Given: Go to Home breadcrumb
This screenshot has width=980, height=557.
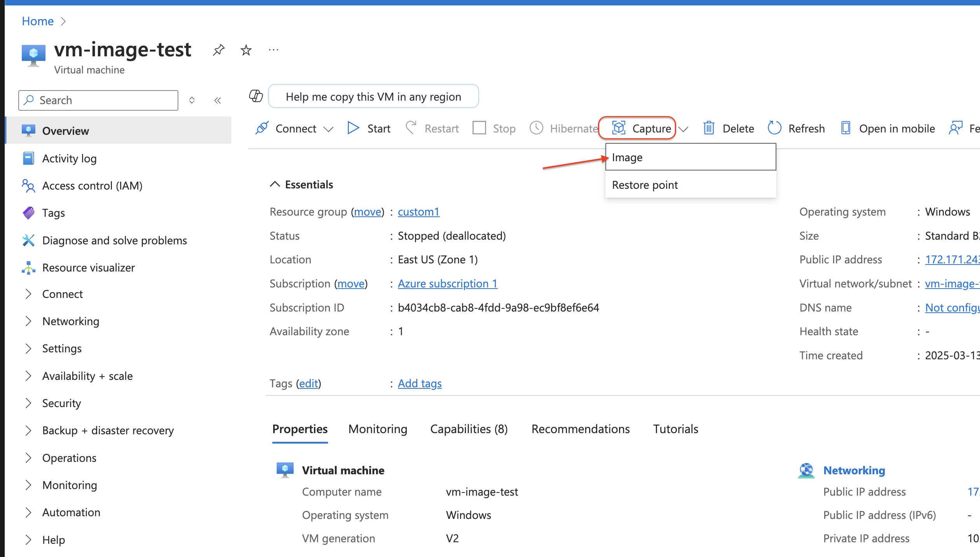Looking at the screenshot, I should [x=38, y=21].
